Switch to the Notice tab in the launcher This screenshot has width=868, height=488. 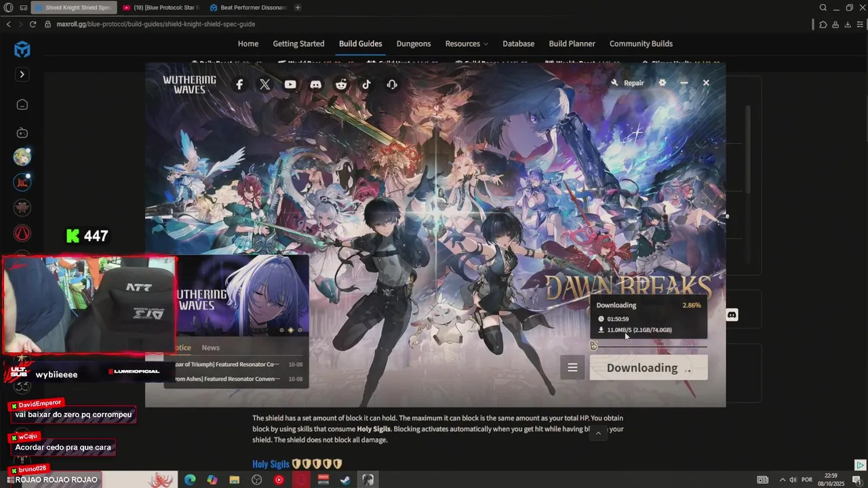click(182, 347)
